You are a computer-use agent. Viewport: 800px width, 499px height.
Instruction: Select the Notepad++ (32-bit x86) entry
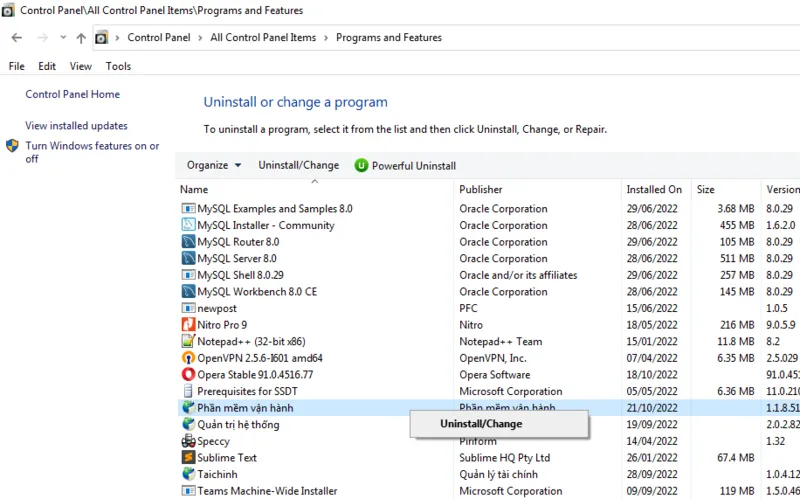pyautogui.click(x=252, y=341)
